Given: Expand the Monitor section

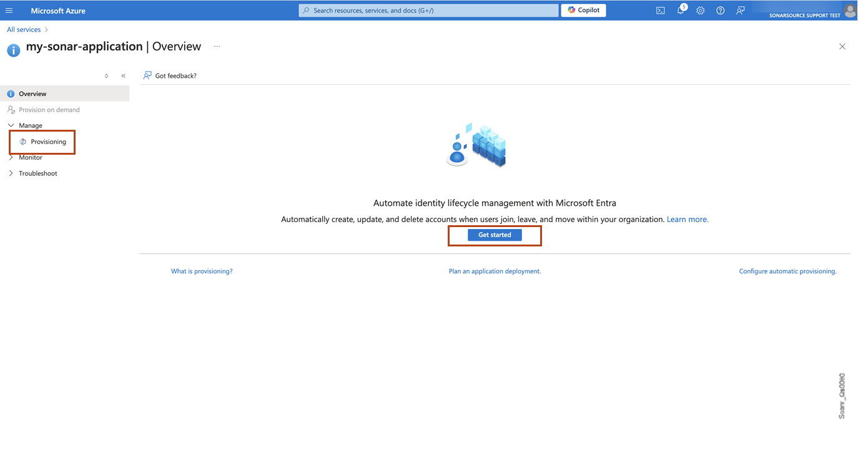Looking at the screenshot, I should [11, 157].
